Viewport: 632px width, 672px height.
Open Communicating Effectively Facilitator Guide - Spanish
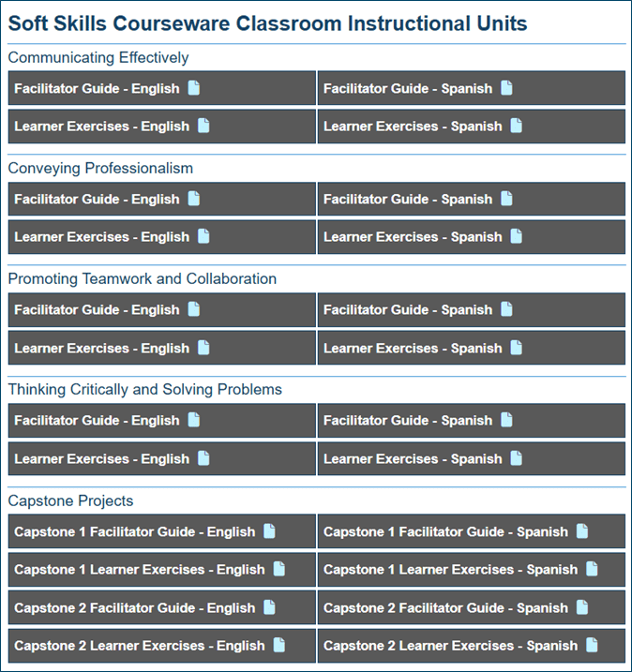(407, 89)
